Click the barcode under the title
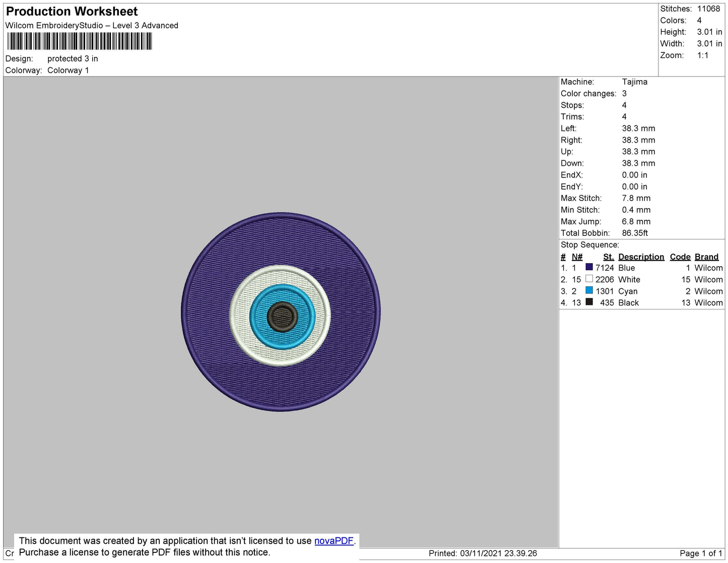Viewport: 728px width, 563px height. pos(80,41)
